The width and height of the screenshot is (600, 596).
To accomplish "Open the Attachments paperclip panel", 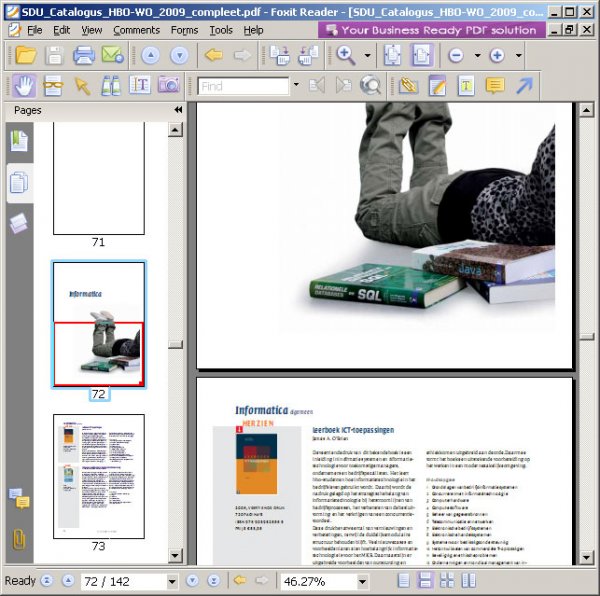I will click(x=19, y=539).
